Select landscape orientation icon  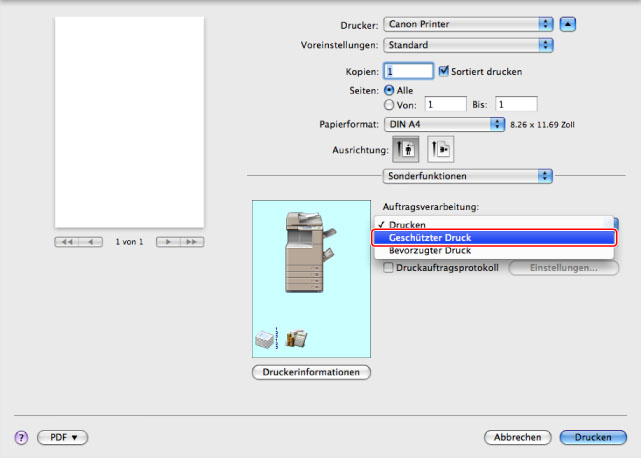pyautogui.click(x=441, y=148)
